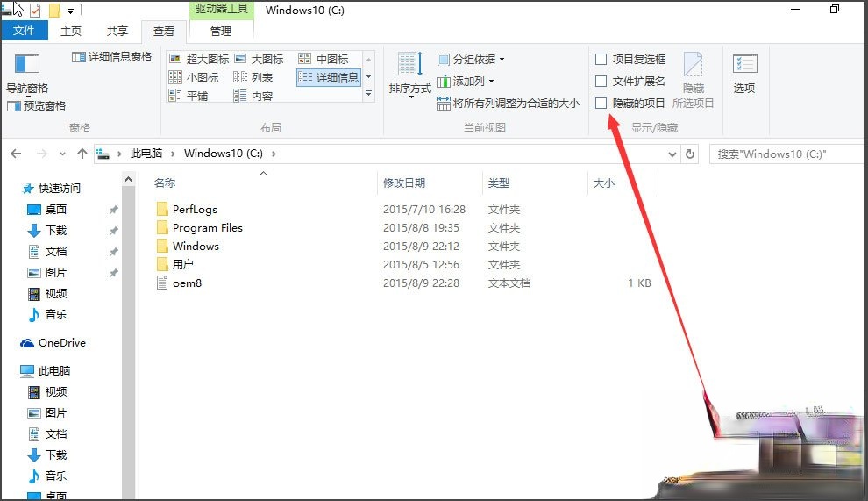Enable Hidden items (隐藏的项目) checkbox
The width and height of the screenshot is (868, 501).
pyautogui.click(x=601, y=103)
